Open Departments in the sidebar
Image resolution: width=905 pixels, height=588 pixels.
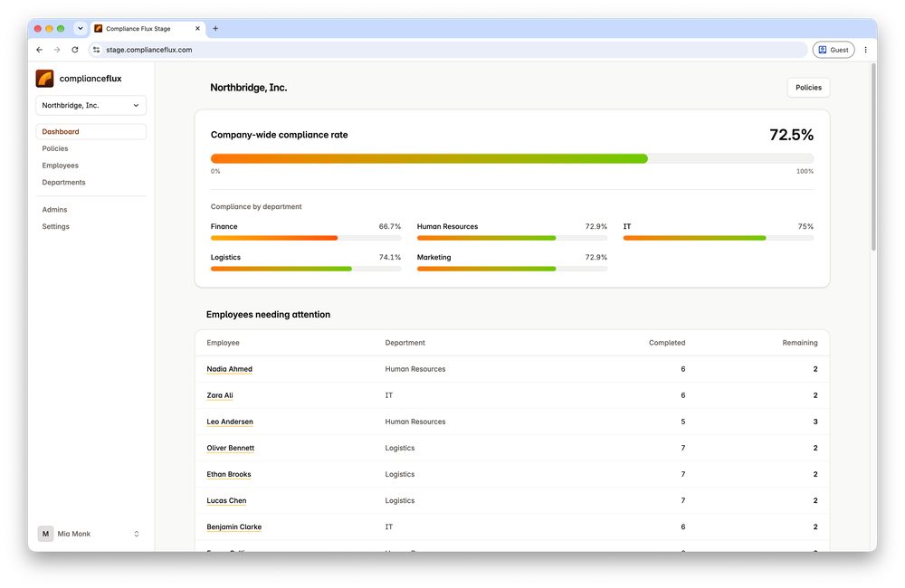pyautogui.click(x=63, y=183)
